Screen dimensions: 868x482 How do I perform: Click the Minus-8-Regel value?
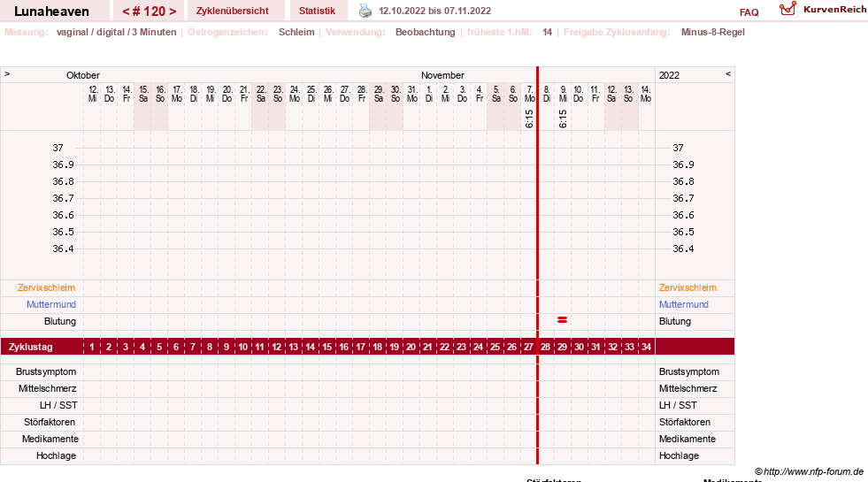(713, 32)
